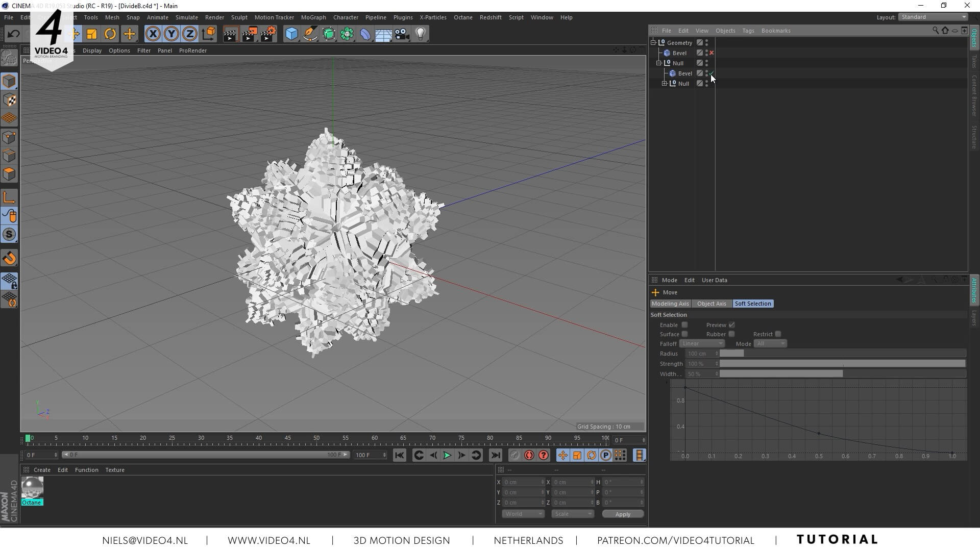This screenshot has height=551, width=980.
Task: Toggle the Preview checkbox
Action: (731, 325)
